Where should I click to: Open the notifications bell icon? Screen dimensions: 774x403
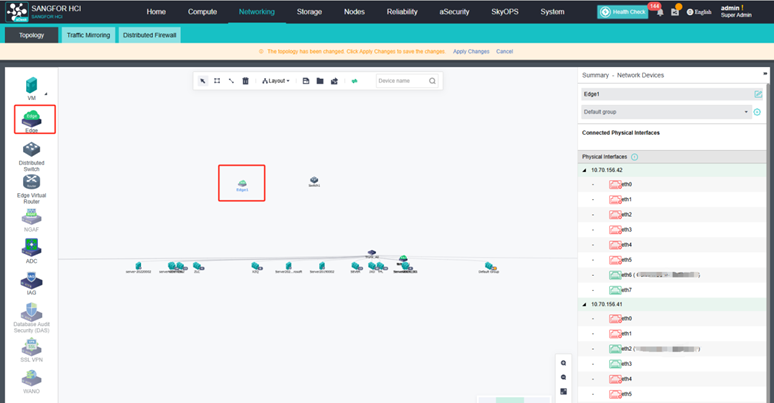click(660, 12)
